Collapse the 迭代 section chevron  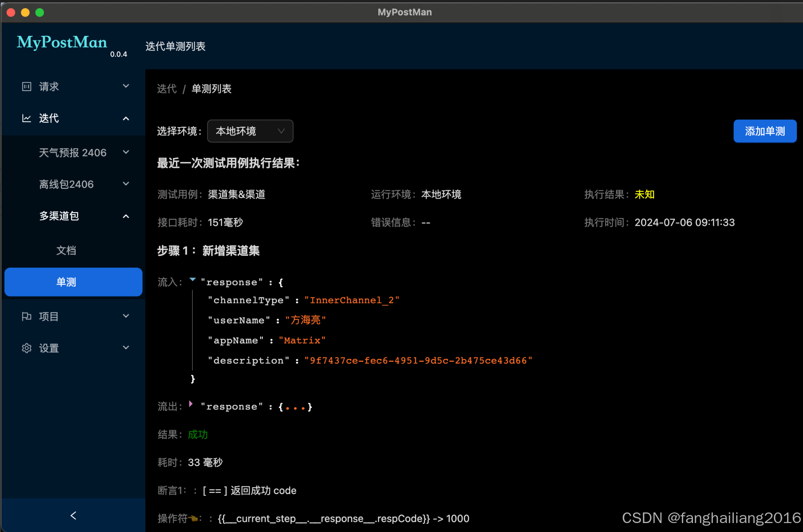[x=126, y=118]
